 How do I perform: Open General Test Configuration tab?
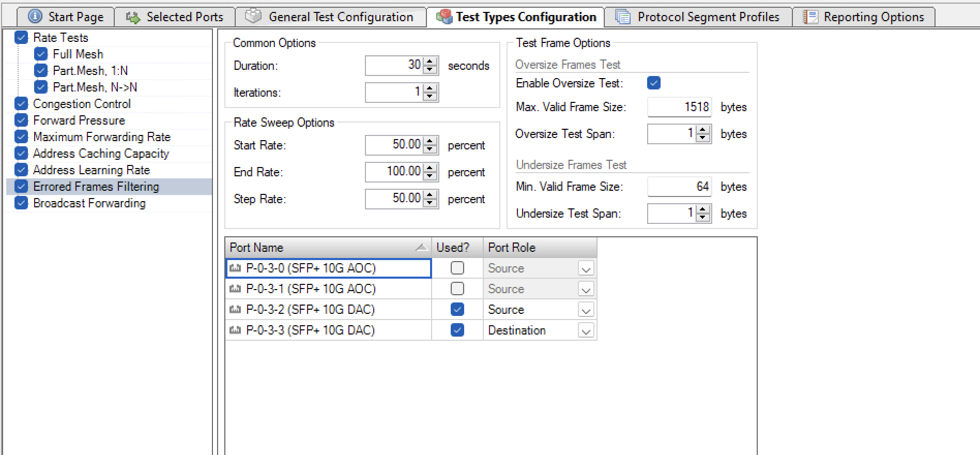tap(331, 17)
